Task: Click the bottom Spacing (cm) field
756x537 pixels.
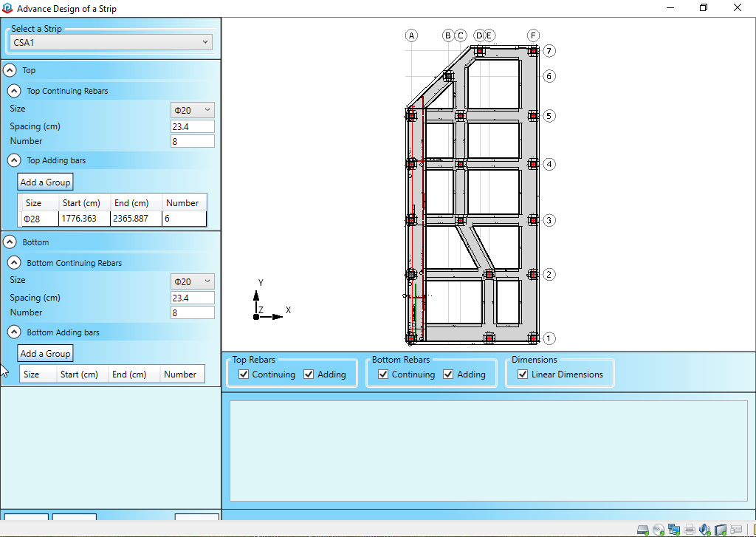Action: [x=193, y=298]
